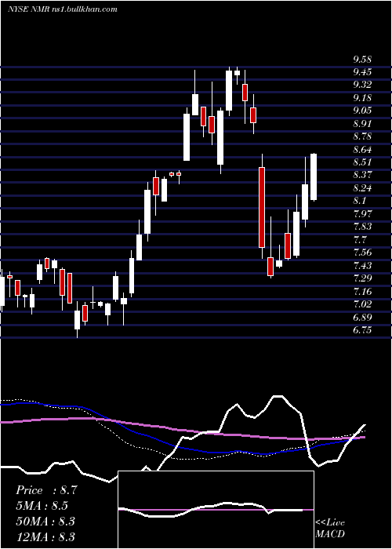
Task: Select the 7.97 price axis label
Action: point(362,214)
